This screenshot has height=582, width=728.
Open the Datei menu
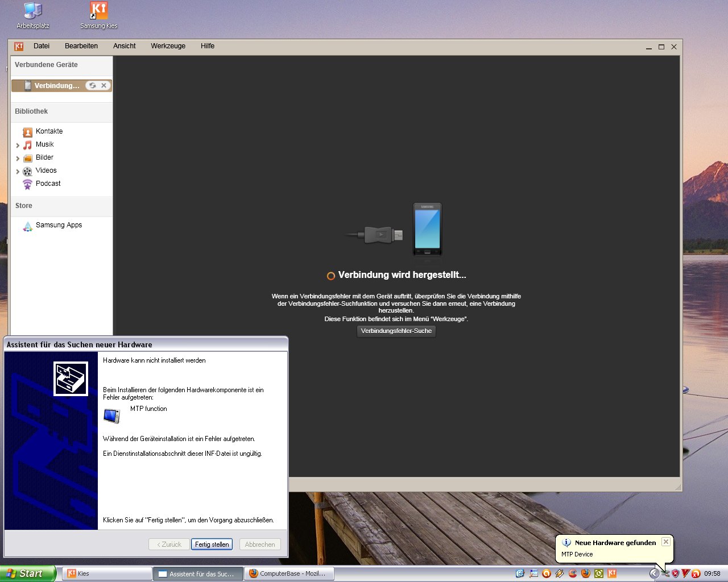pyautogui.click(x=42, y=46)
